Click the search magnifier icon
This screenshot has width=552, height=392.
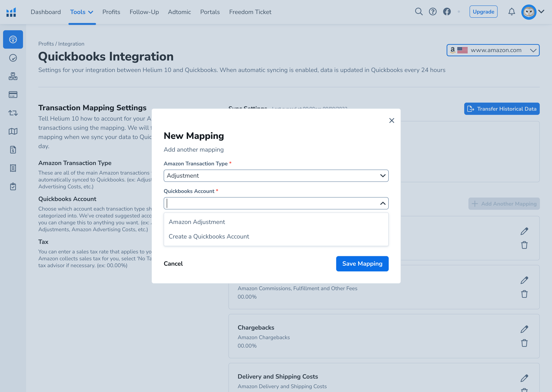[x=419, y=12]
